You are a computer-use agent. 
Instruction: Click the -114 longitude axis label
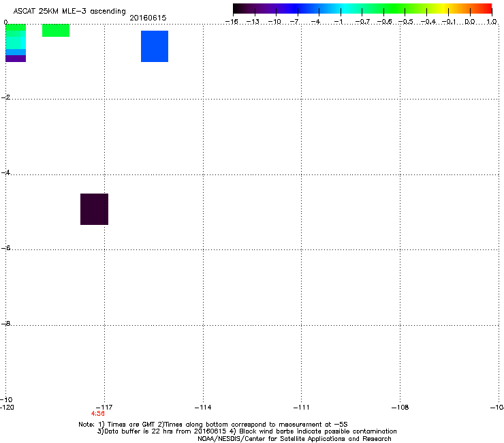click(x=203, y=408)
